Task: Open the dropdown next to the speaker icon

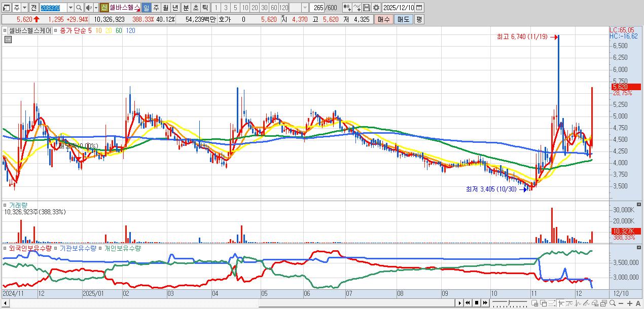Action: pos(95,8)
